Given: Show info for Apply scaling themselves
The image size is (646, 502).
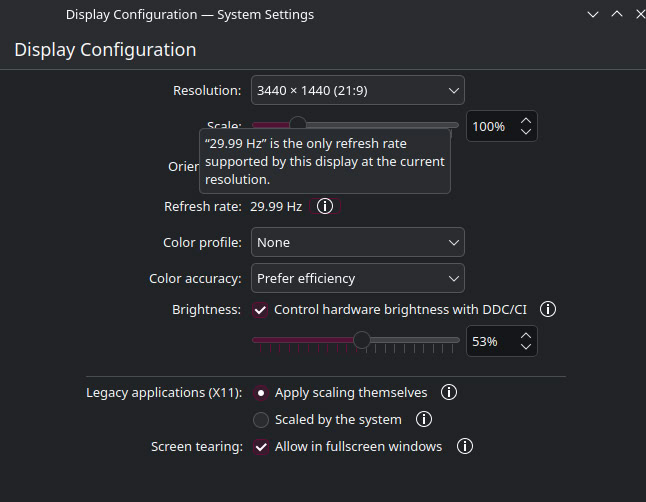Looking at the screenshot, I should (450, 393).
